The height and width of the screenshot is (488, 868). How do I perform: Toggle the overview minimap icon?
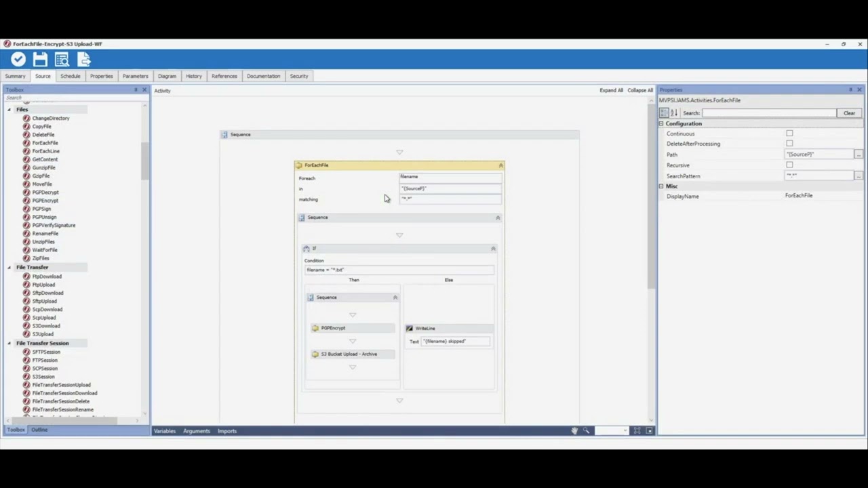pos(649,430)
